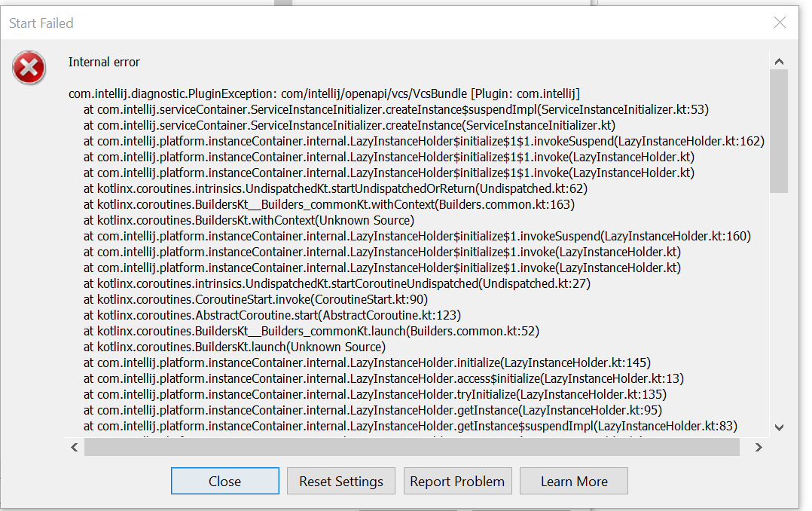Close the Start Failed dialog window
The width and height of the screenshot is (812, 511).
(780, 23)
